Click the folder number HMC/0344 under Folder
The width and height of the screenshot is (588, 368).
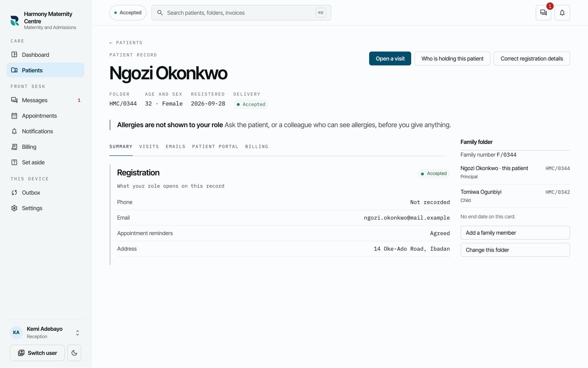click(x=123, y=103)
